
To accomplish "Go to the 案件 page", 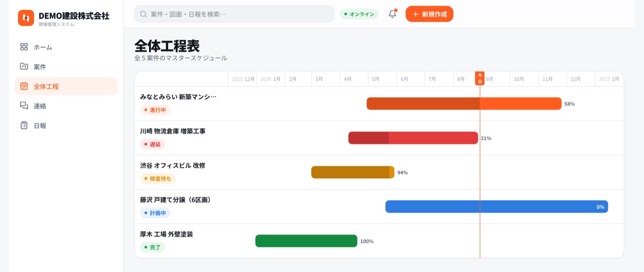I will click(x=66, y=67).
